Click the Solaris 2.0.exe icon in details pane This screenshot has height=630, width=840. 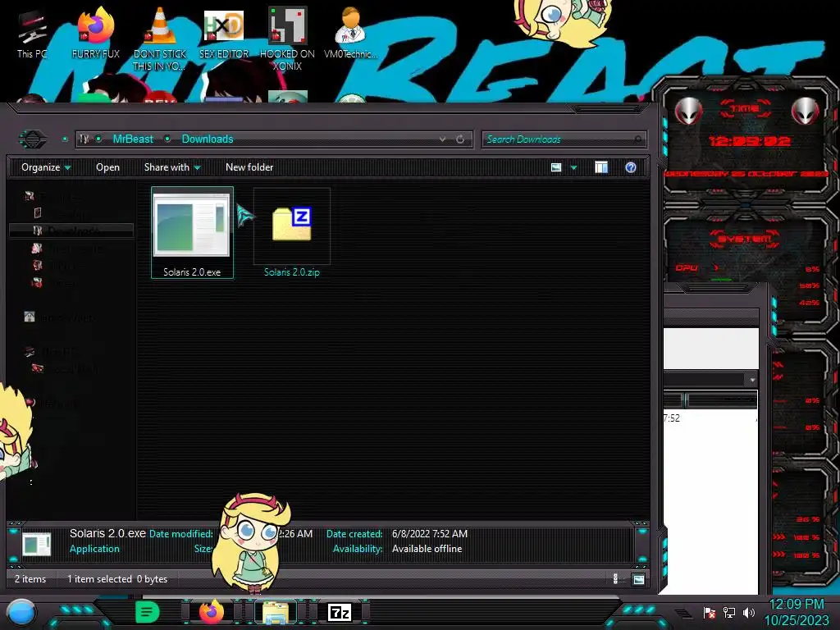click(36, 545)
